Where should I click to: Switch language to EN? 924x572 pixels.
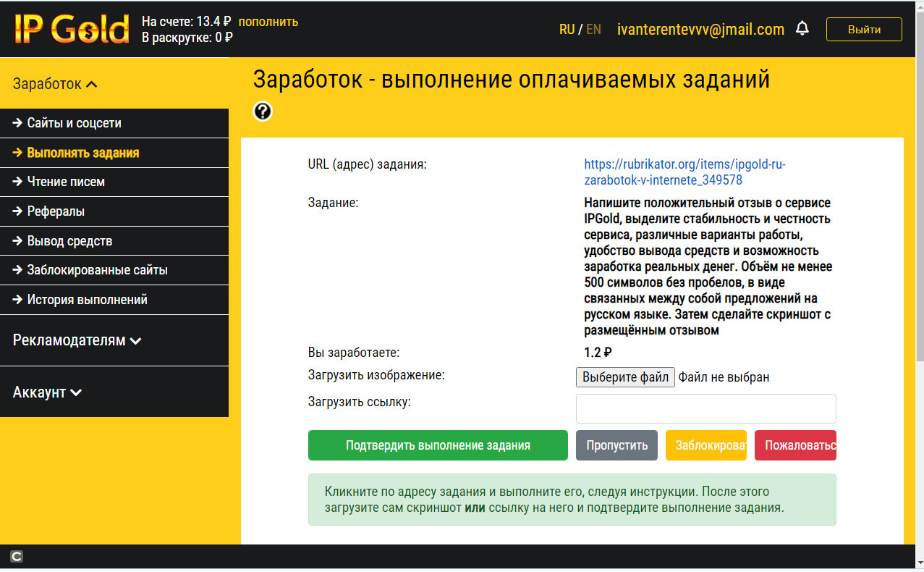pyautogui.click(x=593, y=30)
